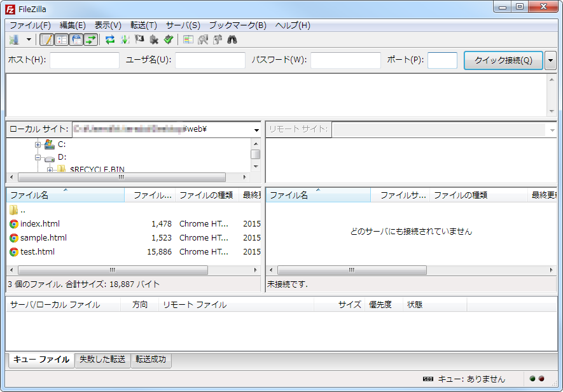The height and width of the screenshot is (392, 563).
Task: Toggle message log display
Action: point(46,39)
